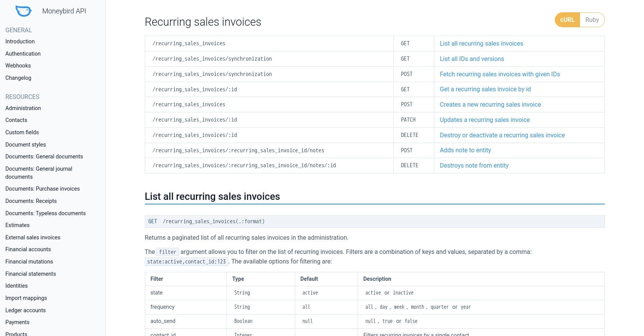Click 'List all recurring sales invoices' section heading

[x=212, y=196]
